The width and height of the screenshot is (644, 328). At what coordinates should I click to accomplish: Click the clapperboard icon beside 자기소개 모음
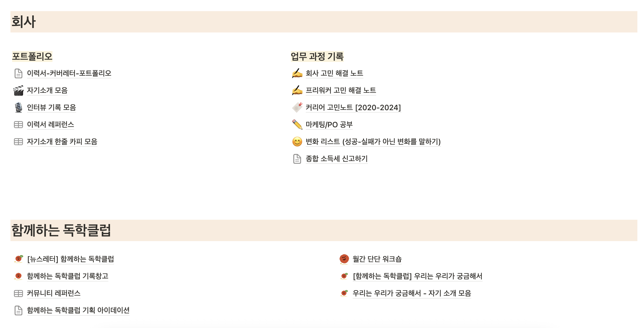coord(18,90)
